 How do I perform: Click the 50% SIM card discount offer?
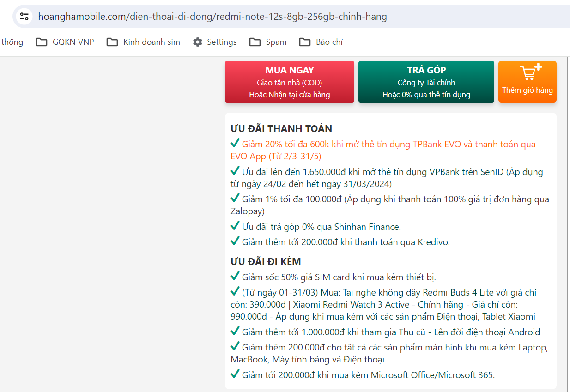339,277
